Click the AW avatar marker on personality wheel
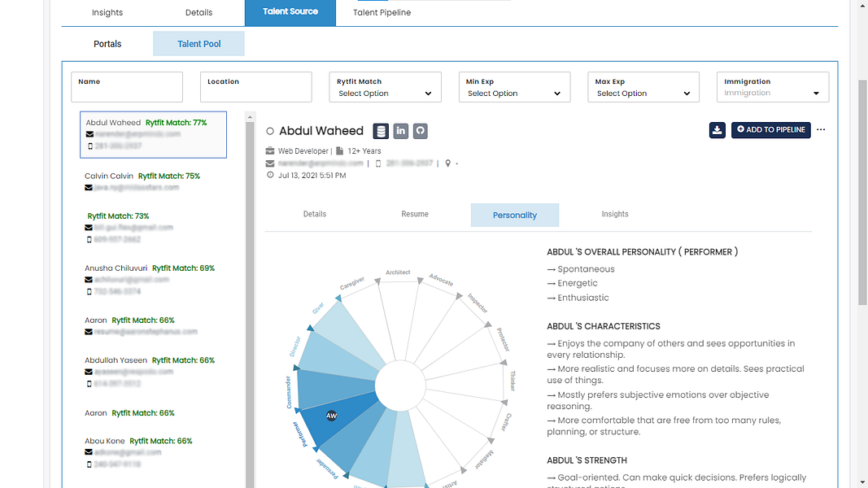This screenshot has height=488, width=868. tap(331, 416)
